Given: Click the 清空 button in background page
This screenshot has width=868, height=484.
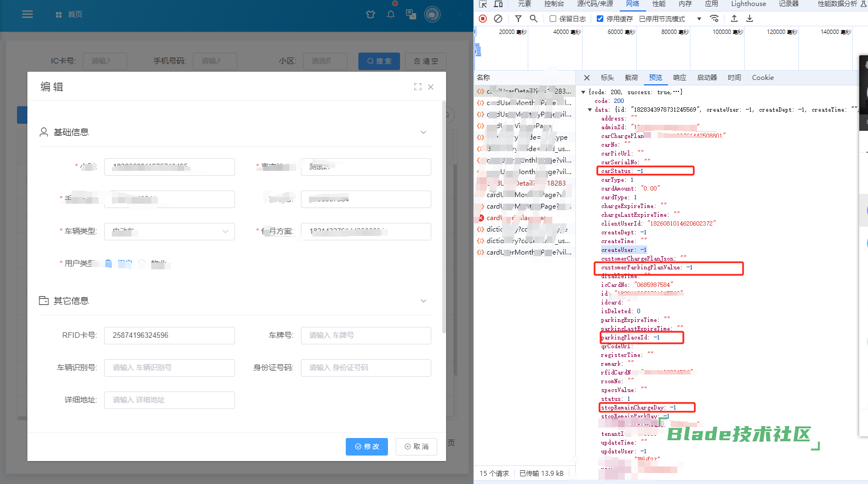Looking at the screenshot, I should [x=426, y=61].
